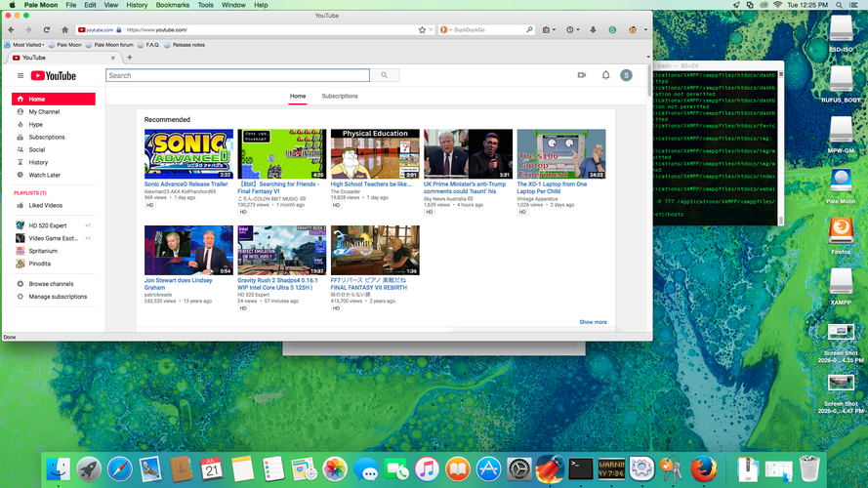868x488 pixels.
Task: Launch Firefox from the Dock
Action: (704, 469)
